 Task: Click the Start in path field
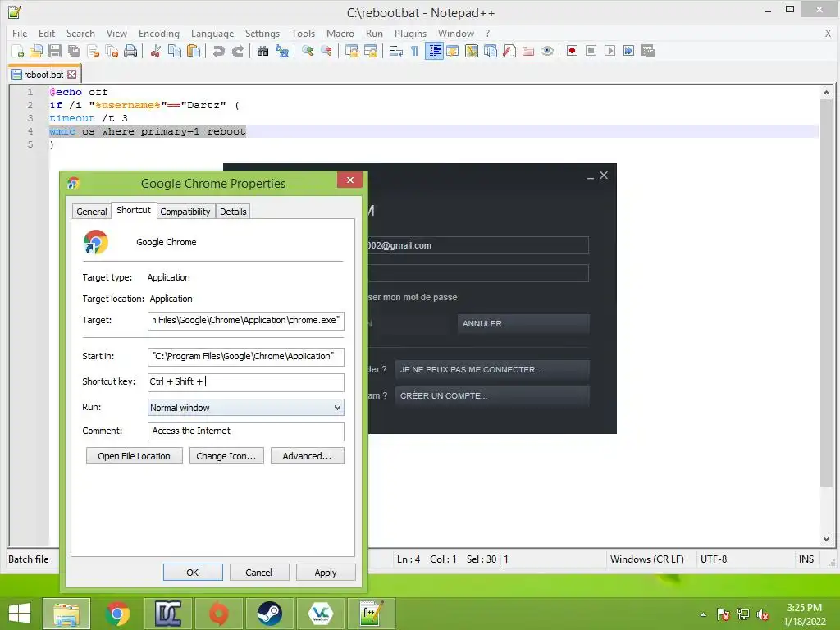coord(246,356)
